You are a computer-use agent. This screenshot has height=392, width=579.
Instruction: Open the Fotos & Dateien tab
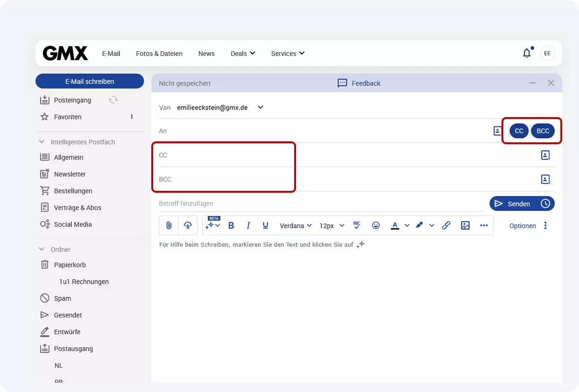159,53
